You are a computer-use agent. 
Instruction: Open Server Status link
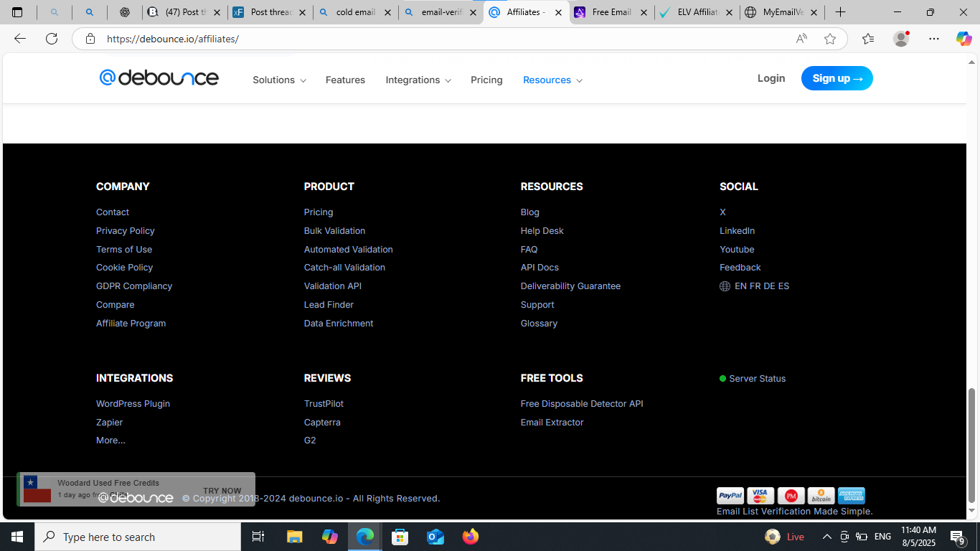[757, 379]
